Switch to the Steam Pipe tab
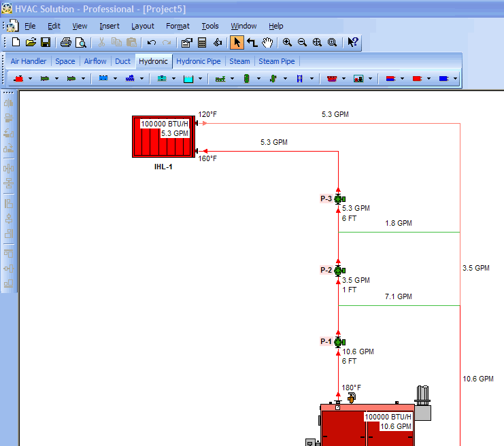Viewport: 504px width, 446px height. 276,61
